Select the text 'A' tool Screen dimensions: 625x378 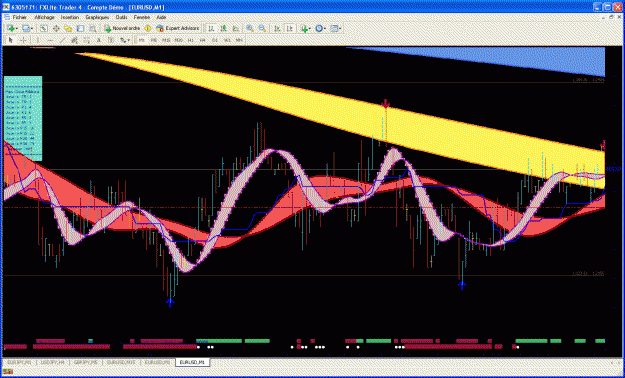tap(98, 40)
